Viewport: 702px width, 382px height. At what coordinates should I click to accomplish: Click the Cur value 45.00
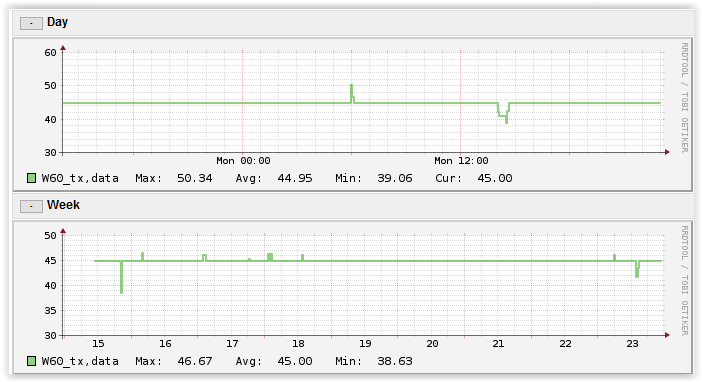(x=495, y=178)
